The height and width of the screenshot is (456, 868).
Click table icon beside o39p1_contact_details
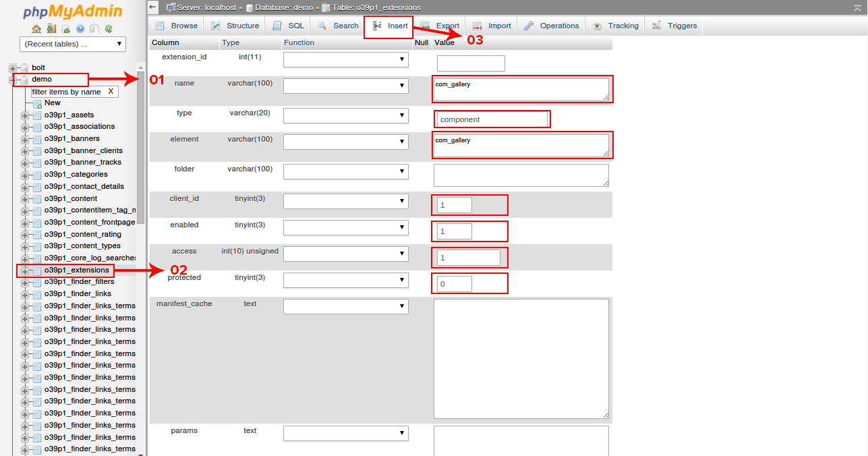(x=38, y=187)
